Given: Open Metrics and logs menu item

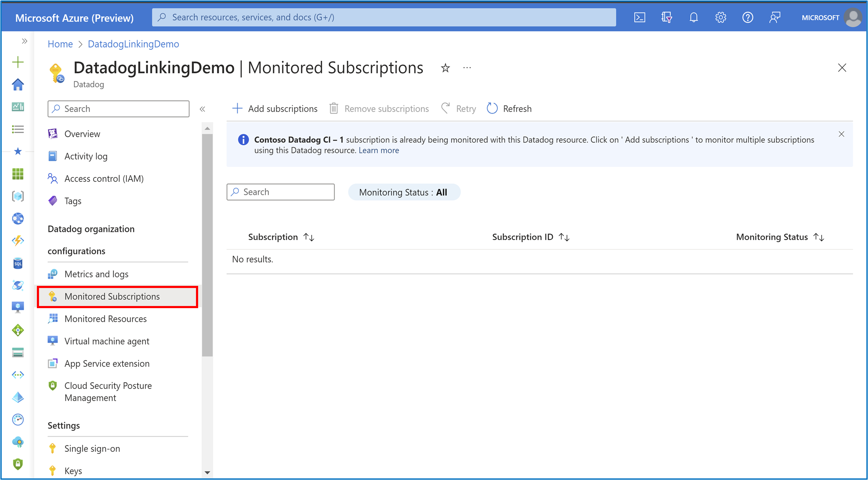Looking at the screenshot, I should pyautogui.click(x=96, y=274).
